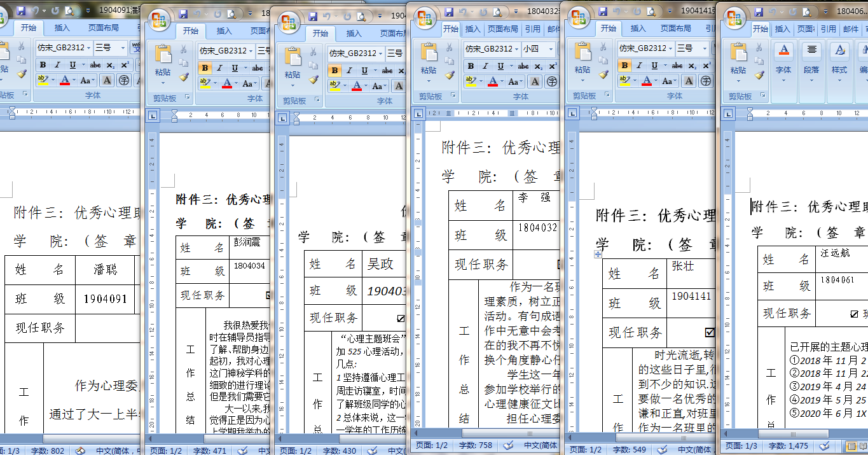This screenshot has width=868, height=455.
Task: Expand Change Case Aa menu in 潘聪 window
Action: (x=88, y=80)
